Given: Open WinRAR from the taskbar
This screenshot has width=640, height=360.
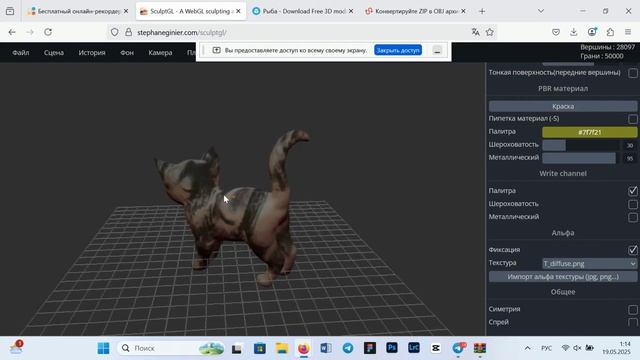Looking at the screenshot, I should [480, 348].
